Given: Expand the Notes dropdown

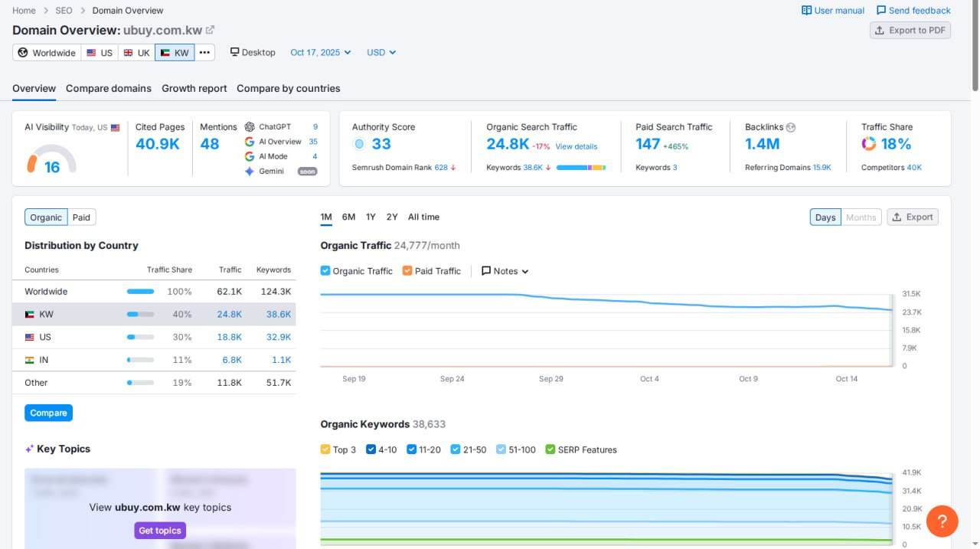Looking at the screenshot, I should (x=505, y=271).
